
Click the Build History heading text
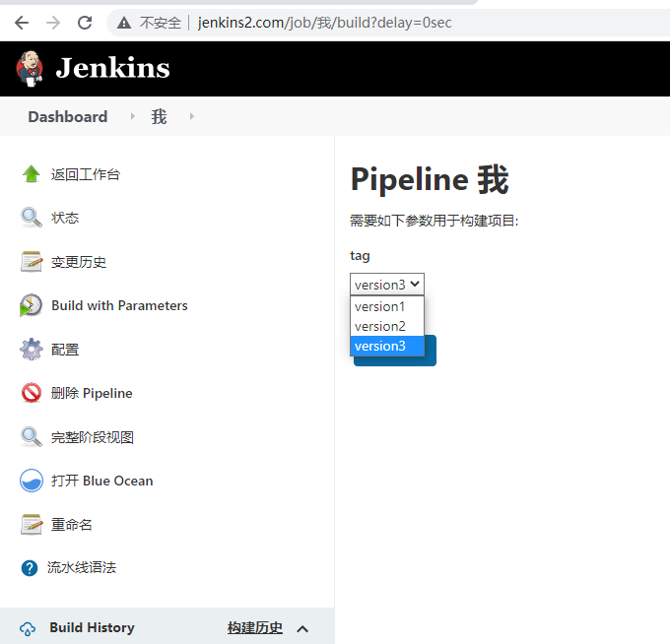tap(92, 627)
